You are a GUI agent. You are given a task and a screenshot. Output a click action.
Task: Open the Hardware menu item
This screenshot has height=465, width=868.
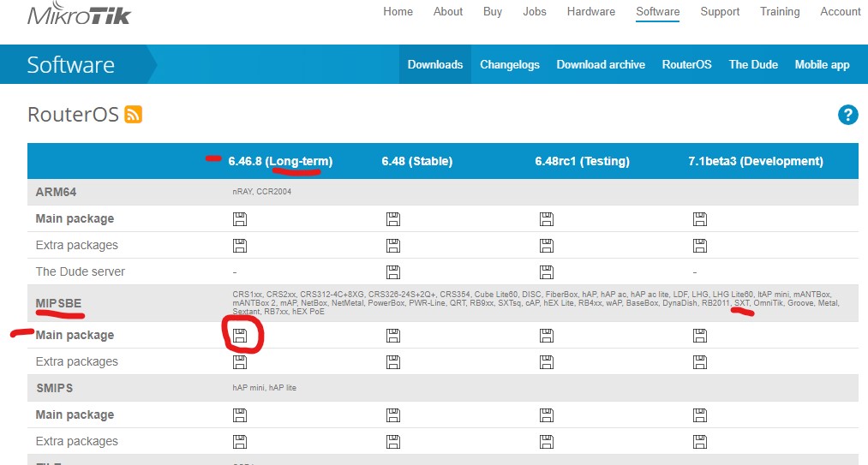pyautogui.click(x=591, y=12)
